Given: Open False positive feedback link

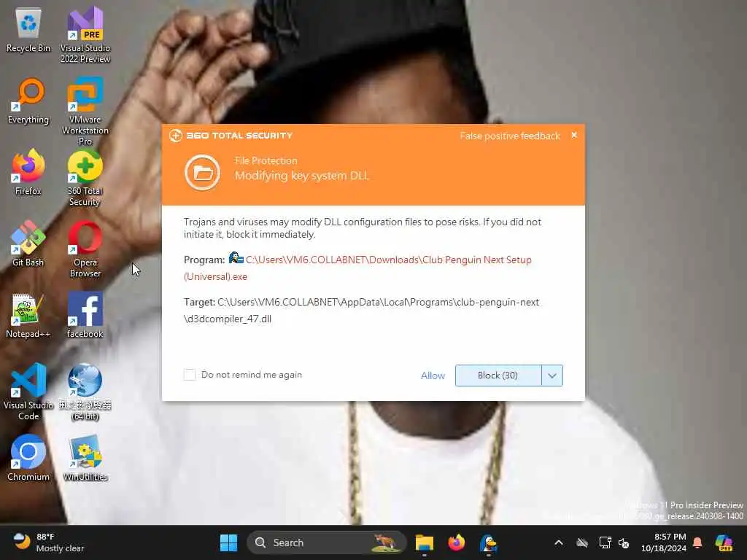Looking at the screenshot, I should pos(510,136).
